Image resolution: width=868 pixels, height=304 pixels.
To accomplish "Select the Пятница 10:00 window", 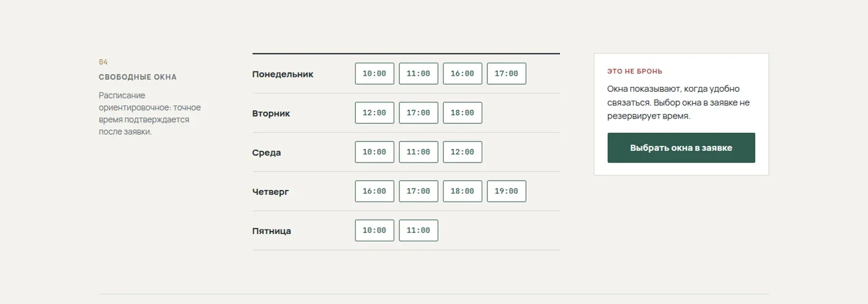I will pos(374,230).
